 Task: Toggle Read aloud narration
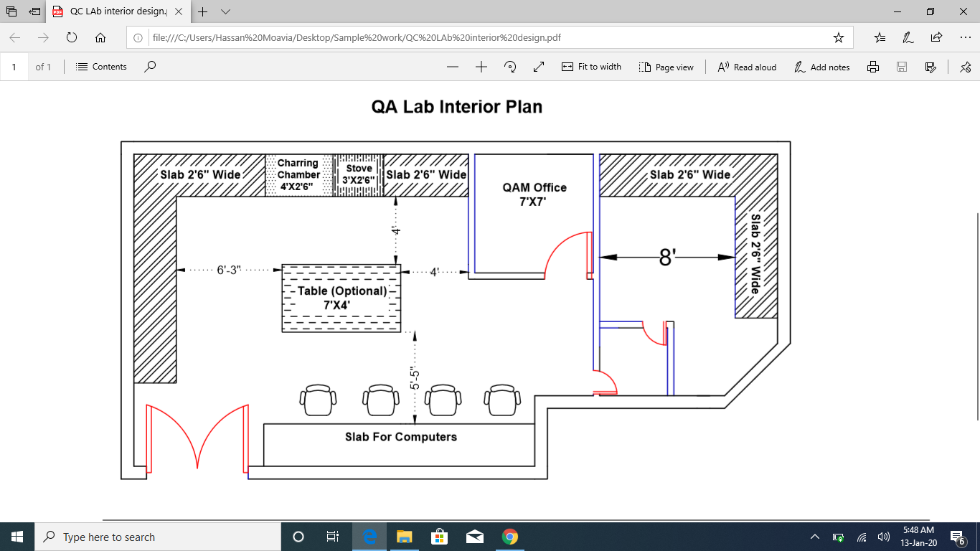click(746, 67)
